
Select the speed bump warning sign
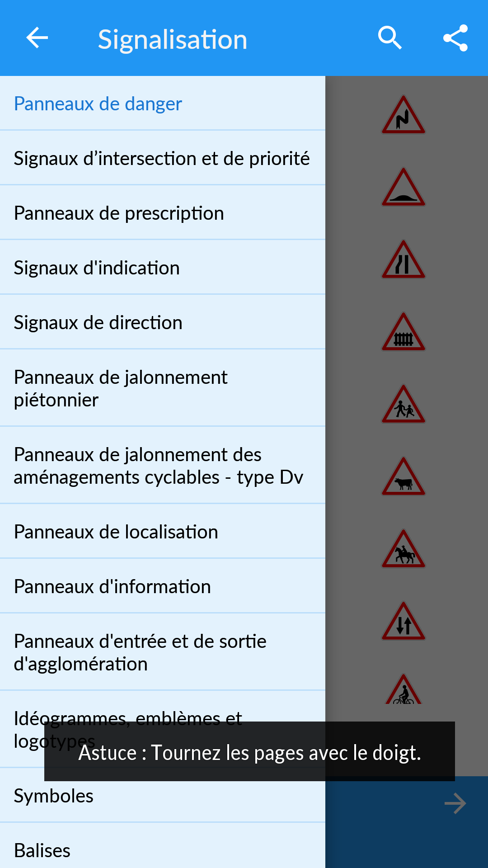click(404, 187)
